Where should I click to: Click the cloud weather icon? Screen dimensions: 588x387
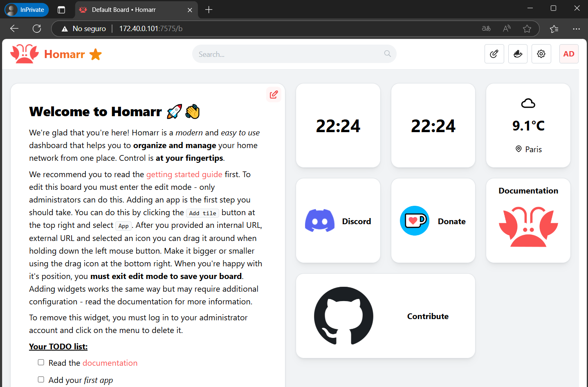click(x=528, y=103)
